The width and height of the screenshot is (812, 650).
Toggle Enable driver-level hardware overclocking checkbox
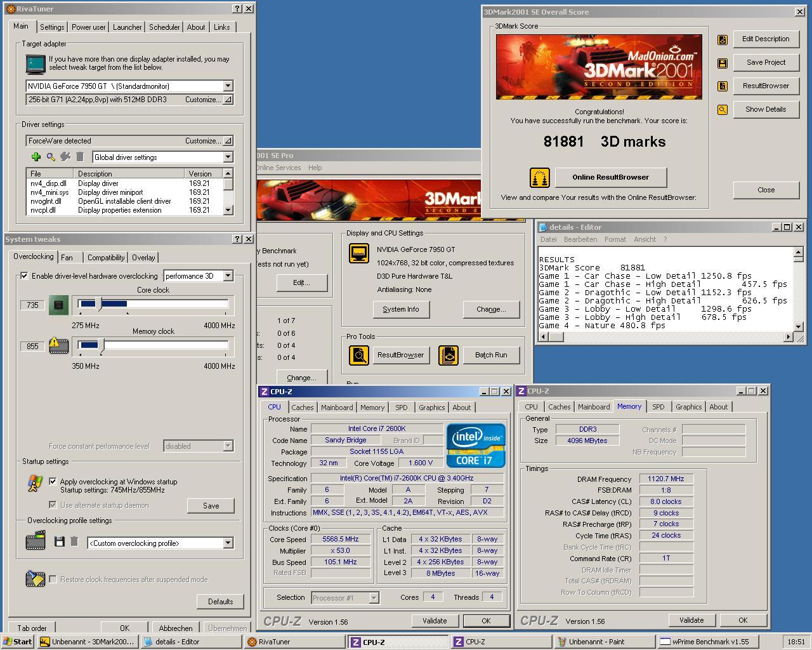pyautogui.click(x=24, y=275)
